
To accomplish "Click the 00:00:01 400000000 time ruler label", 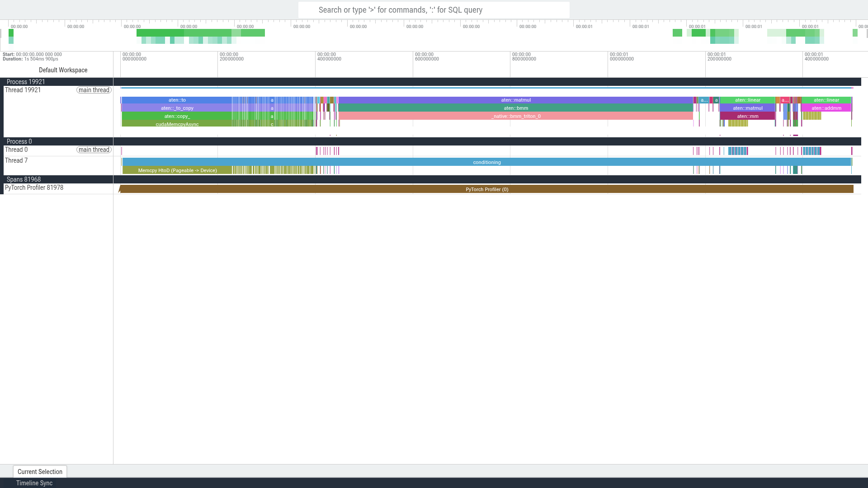I will point(816,56).
